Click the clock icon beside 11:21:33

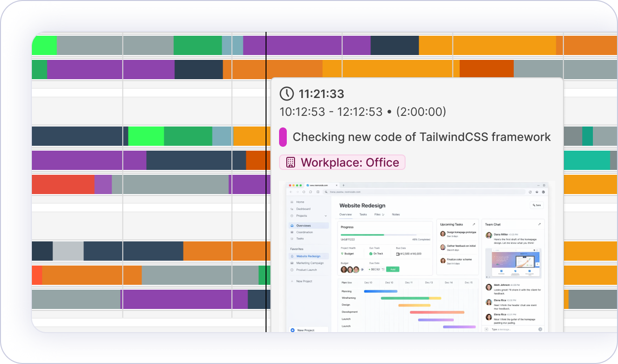(287, 94)
